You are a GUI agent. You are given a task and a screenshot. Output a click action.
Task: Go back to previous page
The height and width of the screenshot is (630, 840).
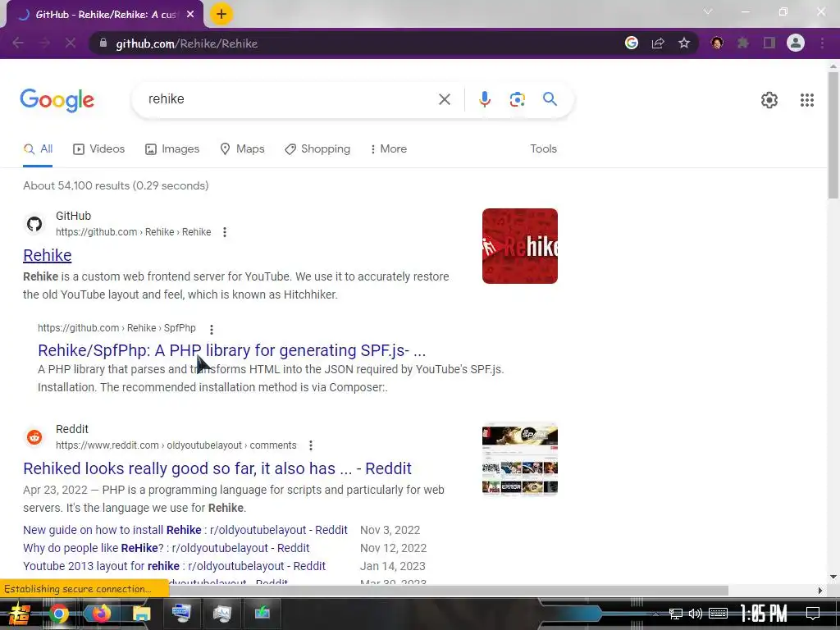[x=18, y=43]
